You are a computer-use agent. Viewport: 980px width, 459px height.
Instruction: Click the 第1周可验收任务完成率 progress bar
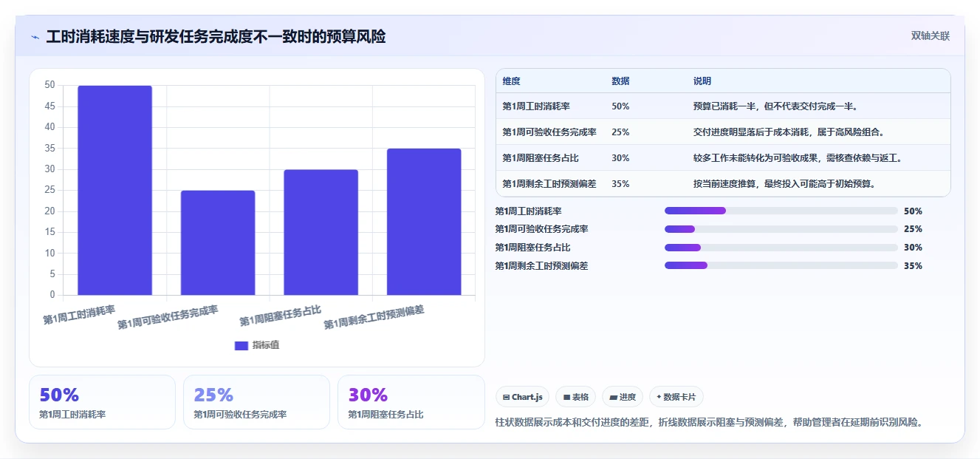[x=781, y=229]
